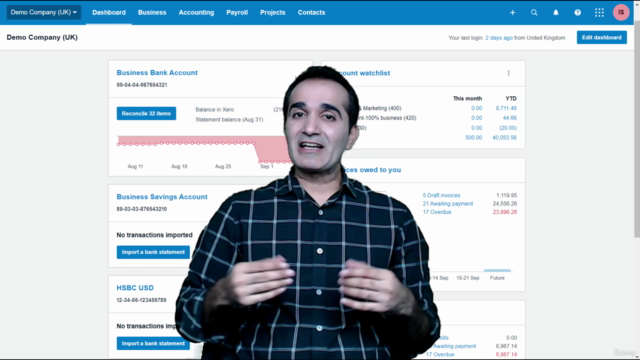Click the Aug 11 point on balance chart
Viewport: 640px width, 360px height.
137,144
